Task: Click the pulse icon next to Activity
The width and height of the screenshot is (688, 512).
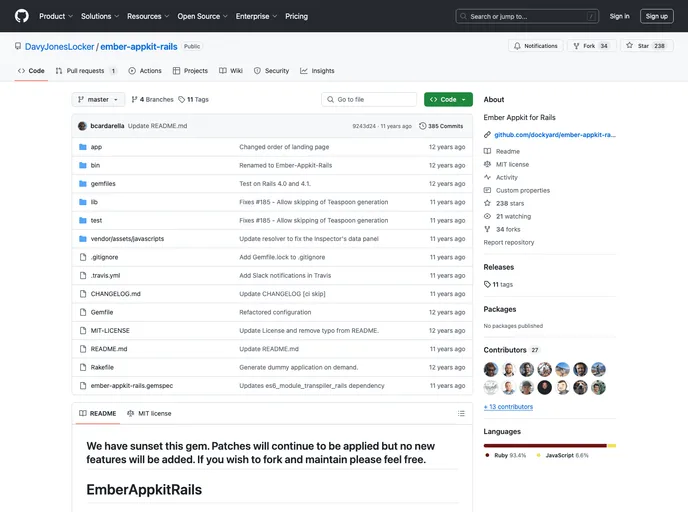Action: pos(487,177)
